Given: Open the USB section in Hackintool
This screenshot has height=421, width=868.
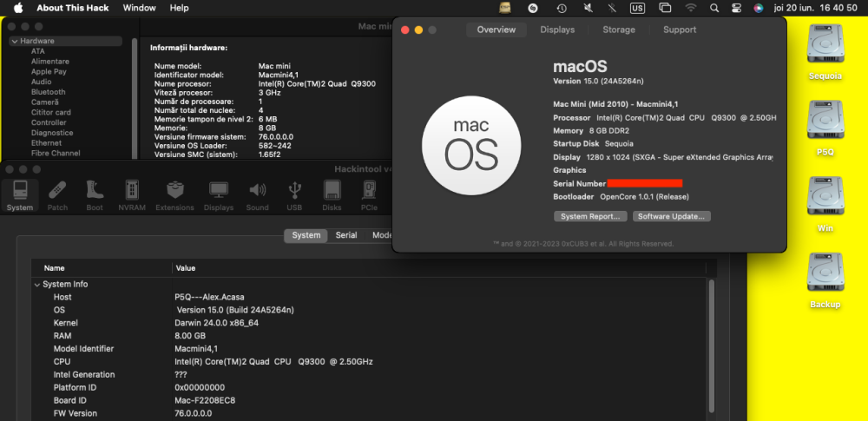Looking at the screenshot, I should point(294,195).
